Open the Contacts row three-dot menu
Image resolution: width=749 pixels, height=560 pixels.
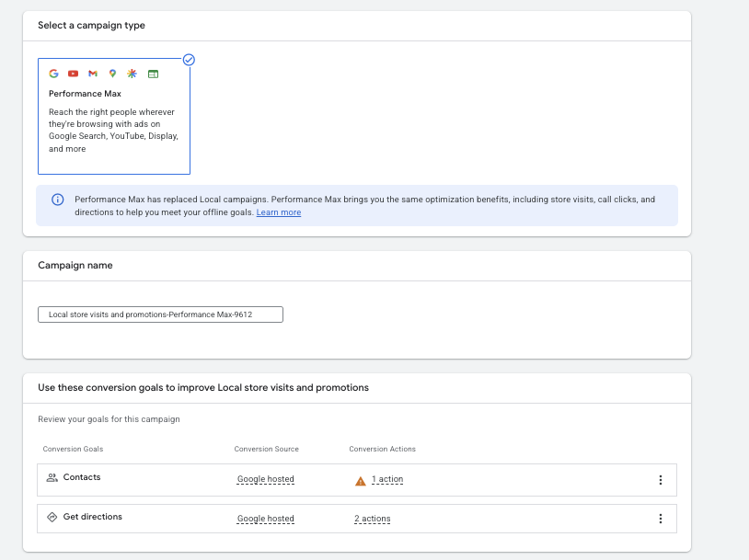[x=661, y=480]
